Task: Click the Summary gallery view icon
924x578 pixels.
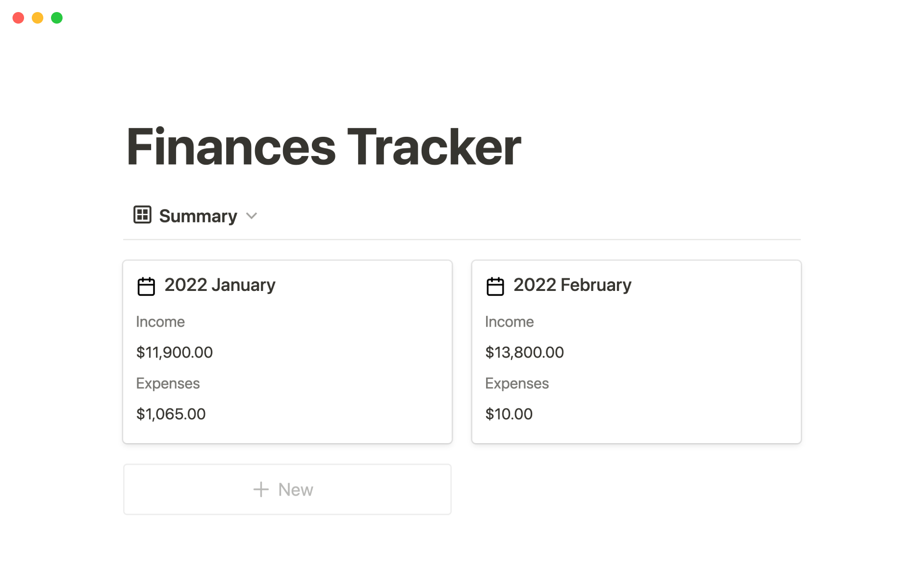Action: [x=142, y=215]
